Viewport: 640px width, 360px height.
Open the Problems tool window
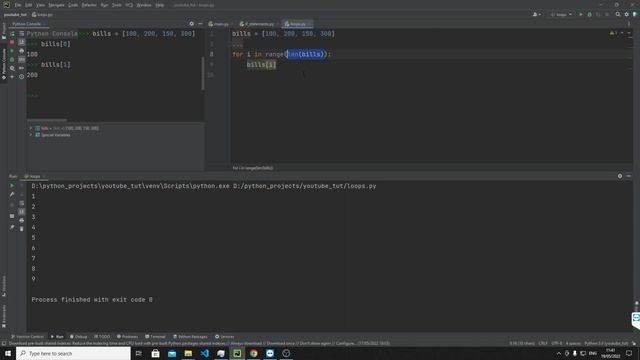(x=127, y=337)
